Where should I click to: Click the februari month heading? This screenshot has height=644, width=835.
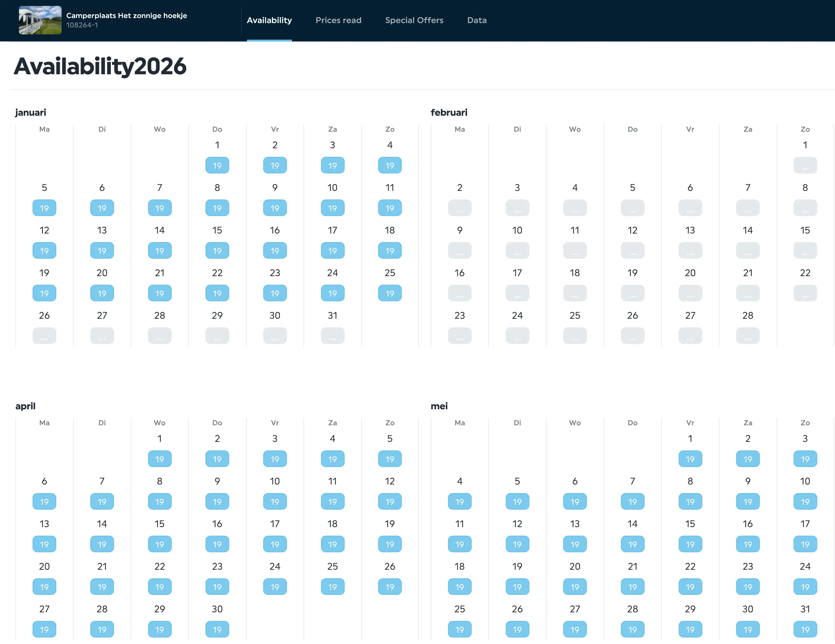[449, 112]
